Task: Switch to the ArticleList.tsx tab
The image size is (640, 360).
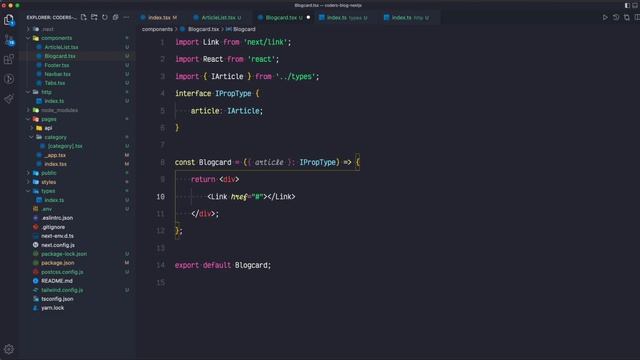Action: [x=218, y=18]
